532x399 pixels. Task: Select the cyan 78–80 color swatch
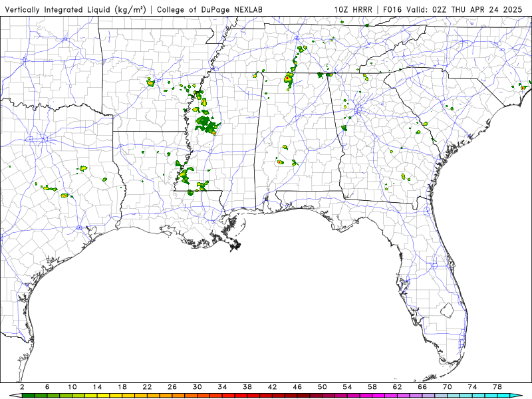pyautogui.click(x=503, y=396)
